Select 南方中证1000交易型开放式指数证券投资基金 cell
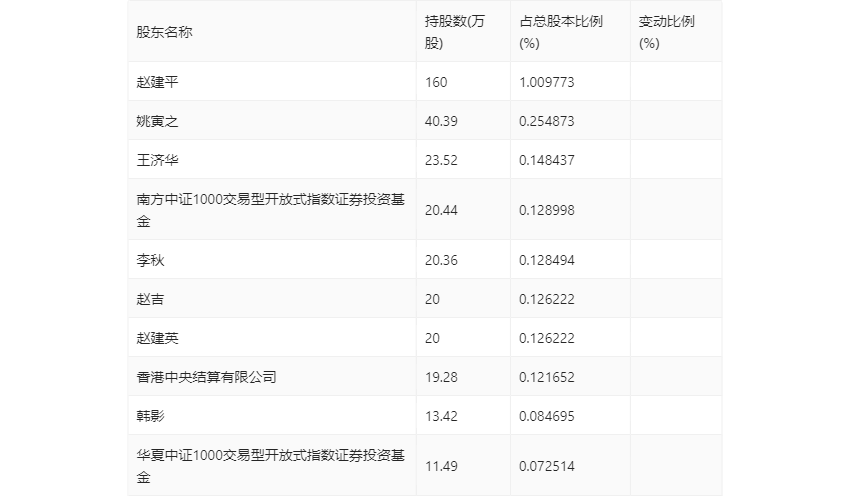Screen dimensions: 850x496 tap(271, 210)
